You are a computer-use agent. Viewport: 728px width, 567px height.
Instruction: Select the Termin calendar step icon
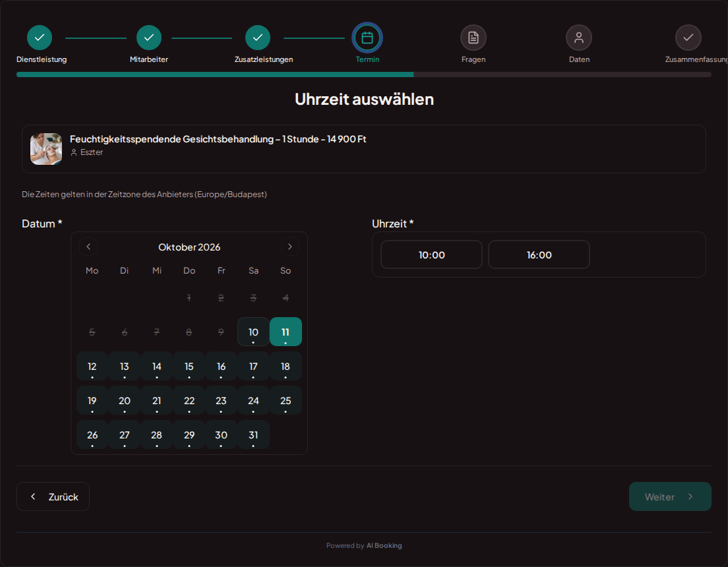click(367, 38)
